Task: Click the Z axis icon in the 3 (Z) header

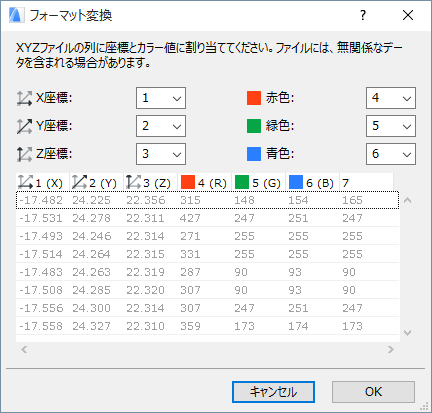Action: tap(133, 182)
